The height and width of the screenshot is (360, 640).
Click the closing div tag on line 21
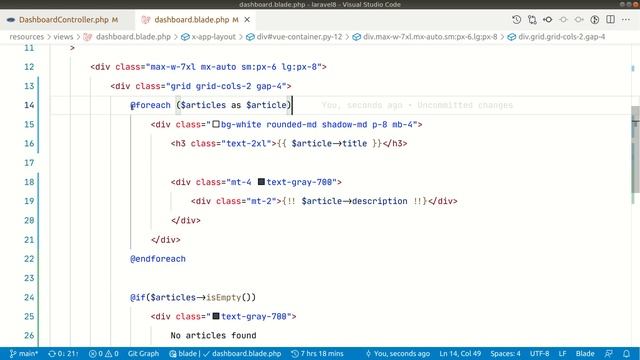[x=166, y=240]
